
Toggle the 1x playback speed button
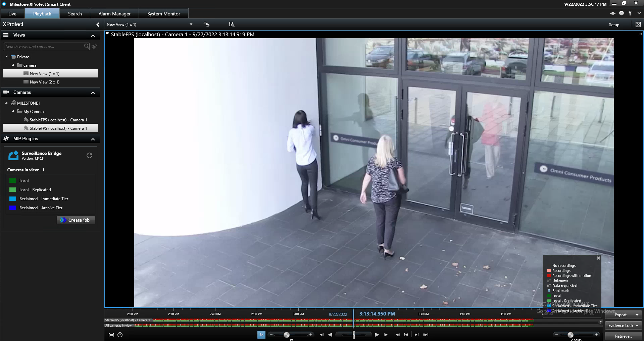[x=261, y=335]
